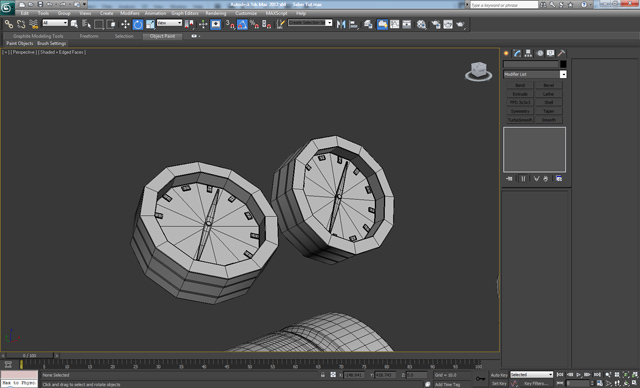Click the Select and Manipulate icon

pyautogui.click(x=203, y=24)
